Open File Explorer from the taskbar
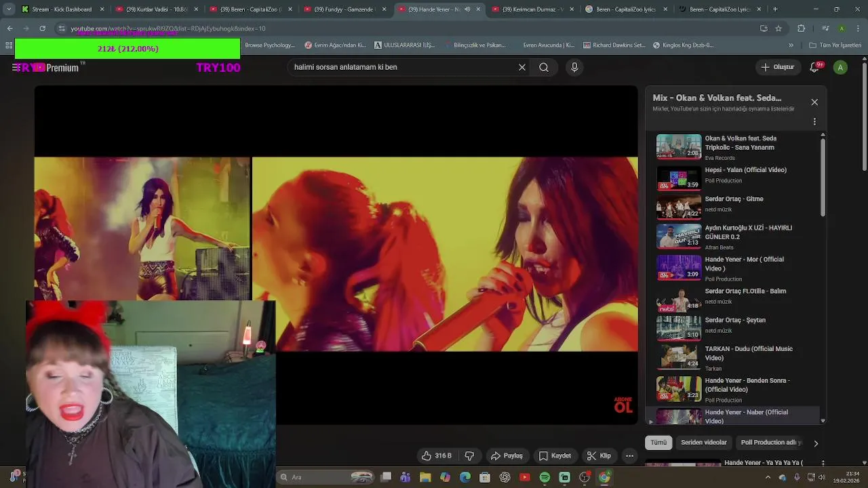868x488 pixels. (425, 477)
